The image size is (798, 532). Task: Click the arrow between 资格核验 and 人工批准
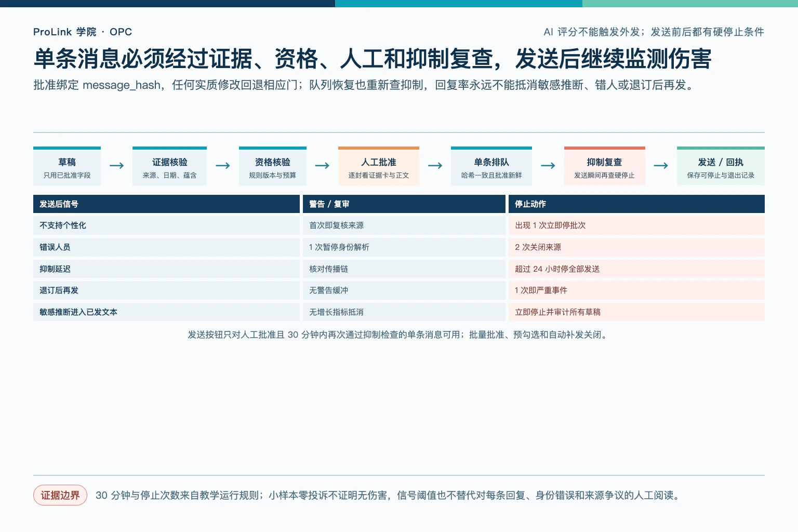pyautogui.click(x=322, y=166)
